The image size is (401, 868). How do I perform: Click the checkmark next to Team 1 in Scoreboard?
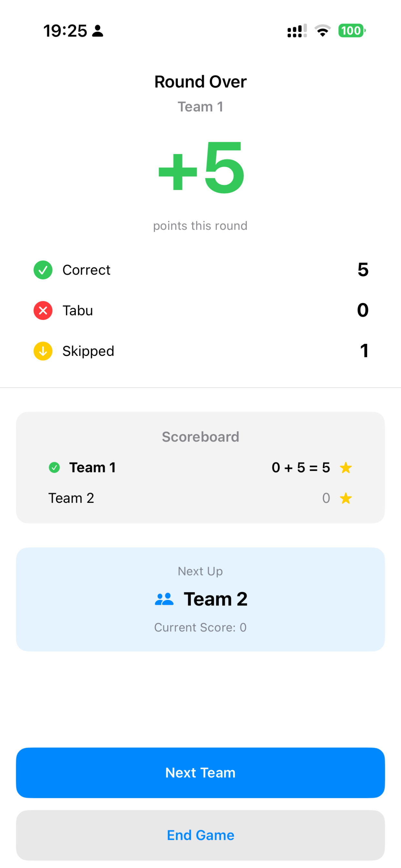(x=54, y=467)
